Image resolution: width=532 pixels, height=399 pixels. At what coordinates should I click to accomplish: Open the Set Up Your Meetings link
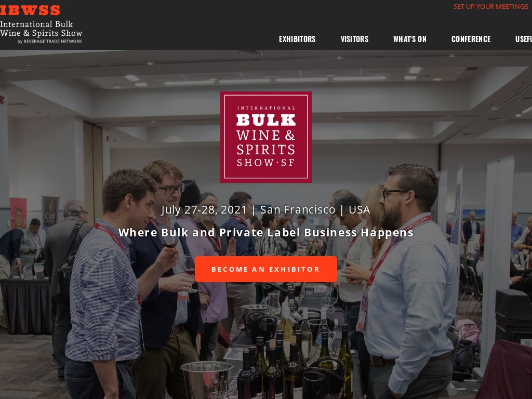tap(490, 6)
